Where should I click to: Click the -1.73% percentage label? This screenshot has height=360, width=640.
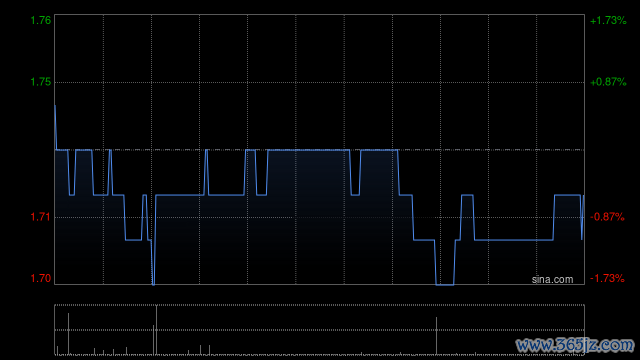607,278
